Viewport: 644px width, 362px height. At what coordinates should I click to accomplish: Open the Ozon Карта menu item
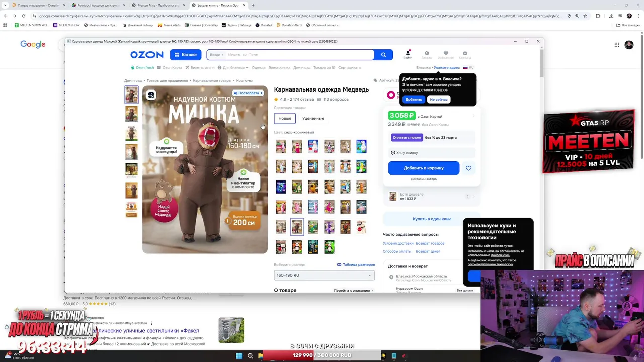tap(170, 67)
